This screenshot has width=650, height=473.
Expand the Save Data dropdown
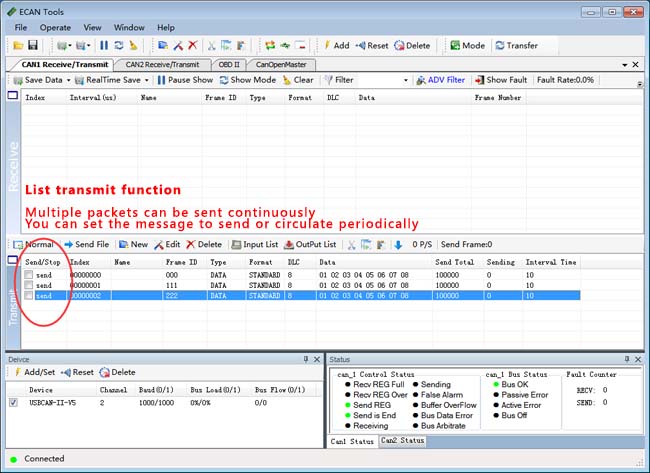pos(69,80)
